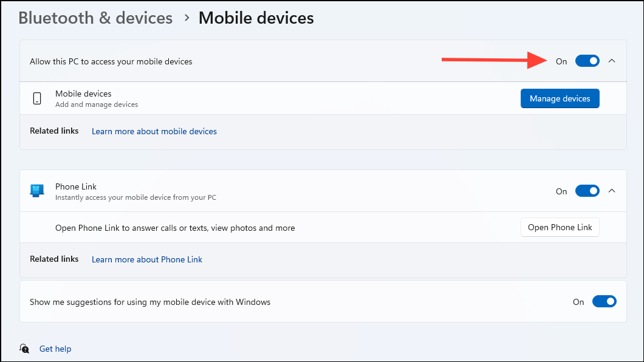Collapse the mobile device access section
The image size is (644, 362).
(612, 61)
